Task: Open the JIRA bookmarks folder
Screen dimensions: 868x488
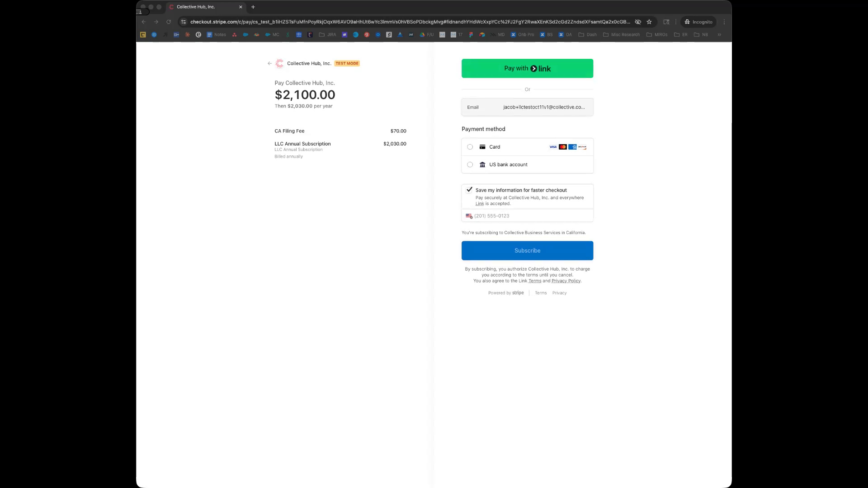Action: pyautogui.click(x=327, y=35)
